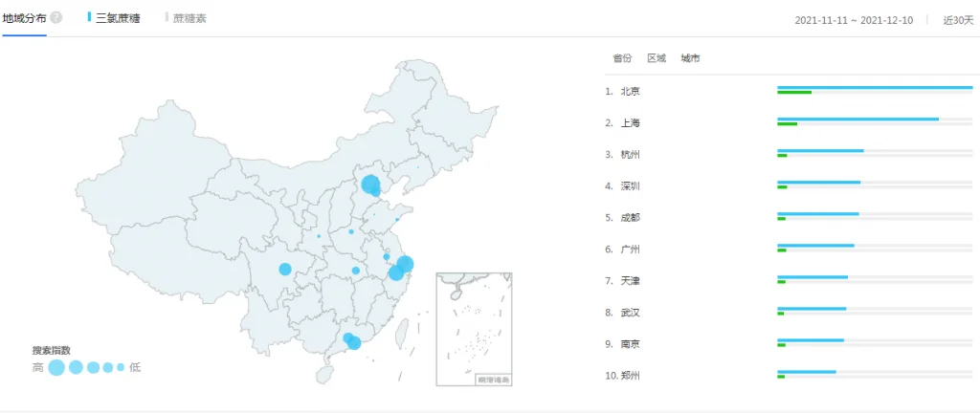This screenshot has height=413, width=980.
Task: Click the Wuhan bubble in Hubei
Action: [x=356, y=271]
